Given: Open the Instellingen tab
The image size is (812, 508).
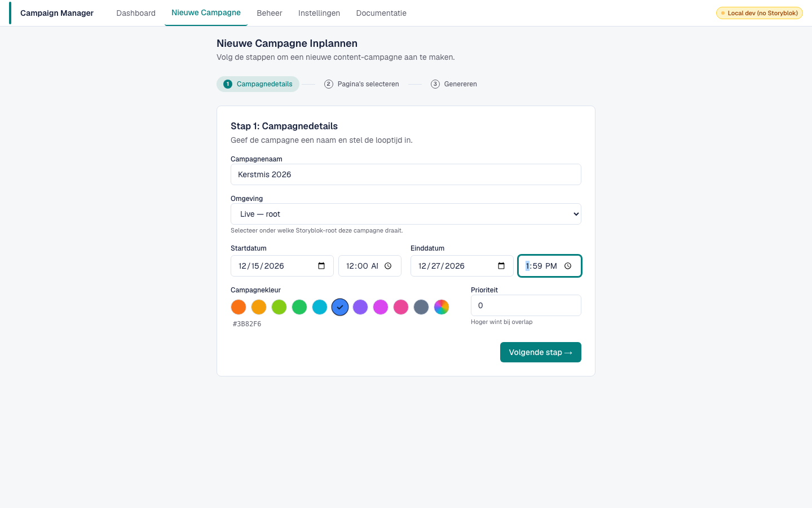Looking at the screenshot, I should (319, 13).
